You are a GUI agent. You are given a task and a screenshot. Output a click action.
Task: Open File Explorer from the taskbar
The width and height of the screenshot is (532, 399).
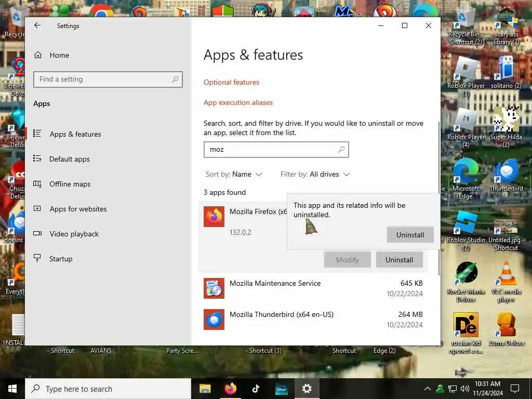click(205, 389)
